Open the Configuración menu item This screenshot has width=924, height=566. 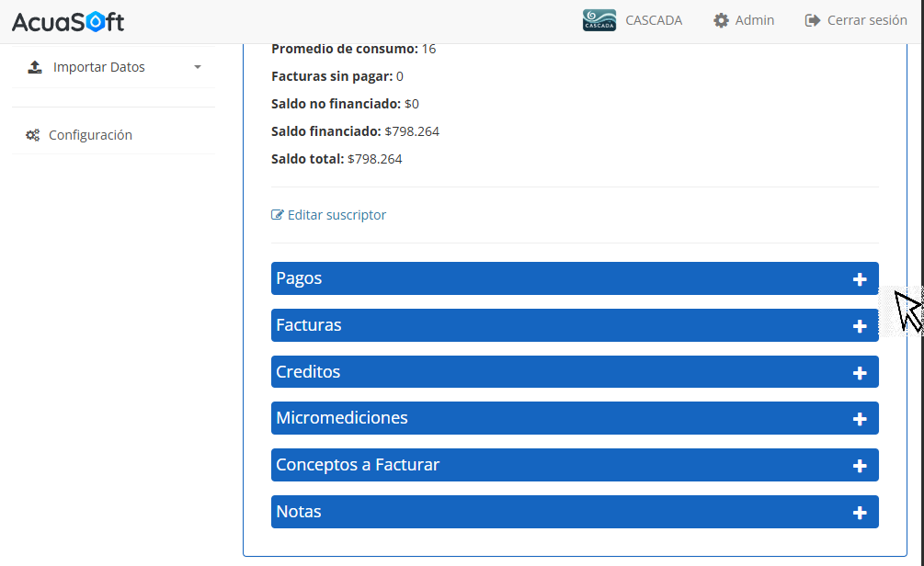pyautogui.click(x=90, y=135)
